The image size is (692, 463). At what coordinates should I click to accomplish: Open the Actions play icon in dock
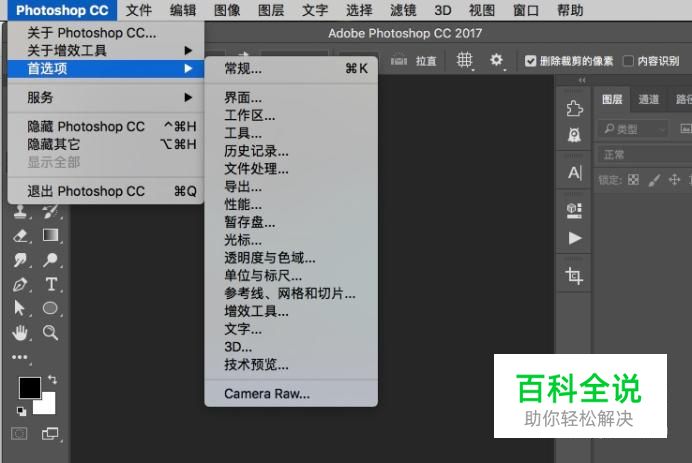[x=575, y=238]
